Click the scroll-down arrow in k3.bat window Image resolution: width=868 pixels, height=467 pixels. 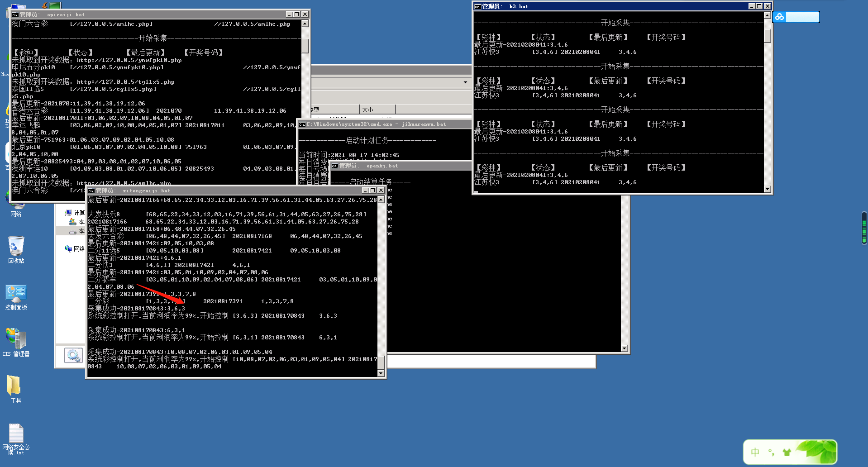[x=767, y=189]
